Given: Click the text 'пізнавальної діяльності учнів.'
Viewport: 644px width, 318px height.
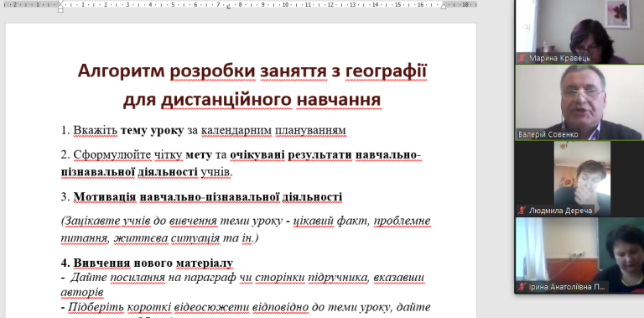Looking at the screenshot, I should [x=147, y=172].
